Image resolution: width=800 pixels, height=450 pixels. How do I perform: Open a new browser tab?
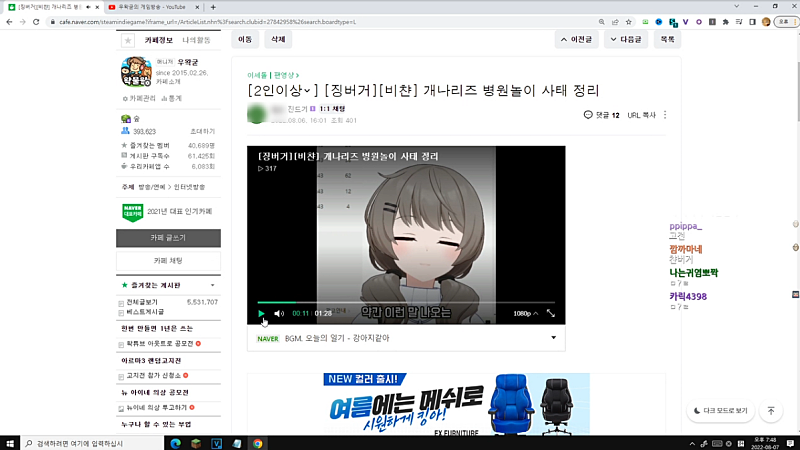[213, 7]
